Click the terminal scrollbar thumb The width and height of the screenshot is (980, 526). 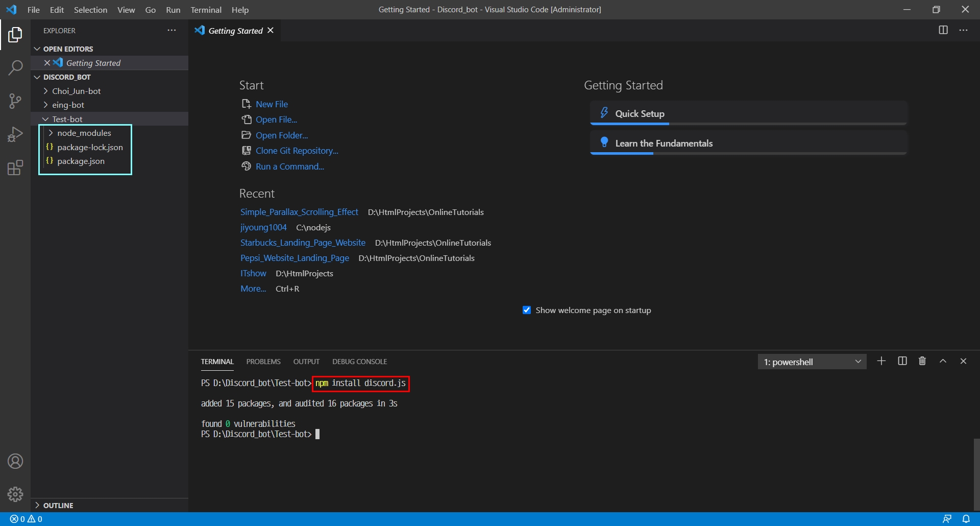pos(976,475)
